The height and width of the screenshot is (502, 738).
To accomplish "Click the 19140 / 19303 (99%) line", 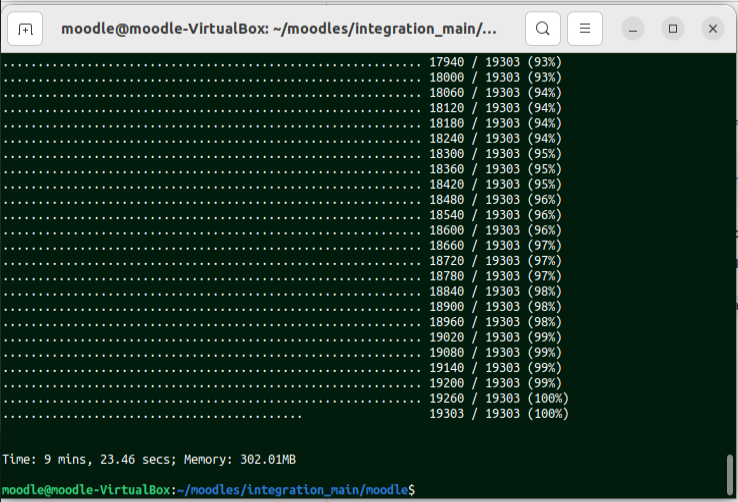I will point(282,368).
